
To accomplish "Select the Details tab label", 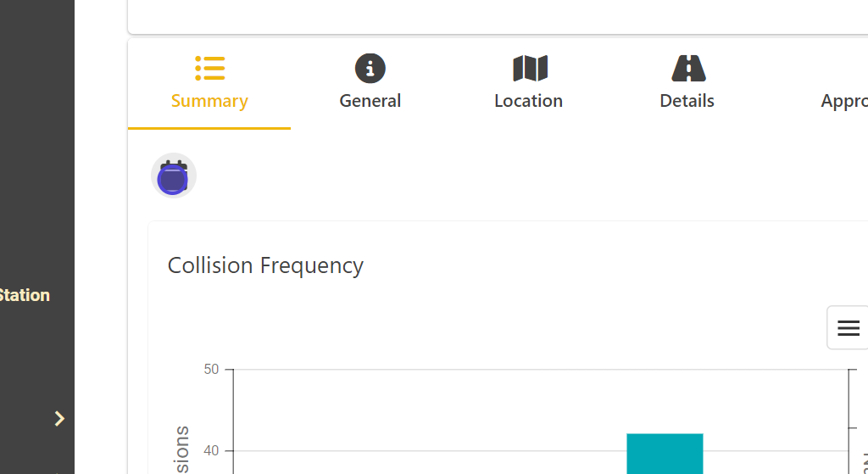I will pos(687,101).
